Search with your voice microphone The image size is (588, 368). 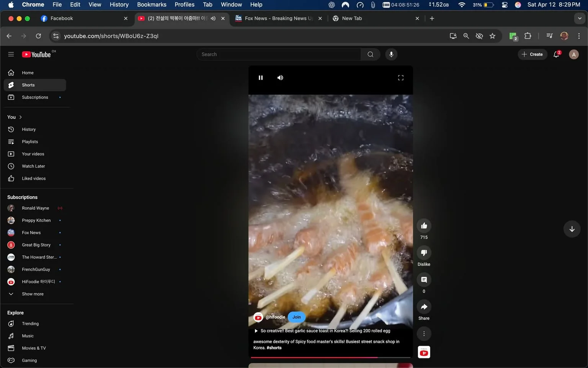click(391, 54)
